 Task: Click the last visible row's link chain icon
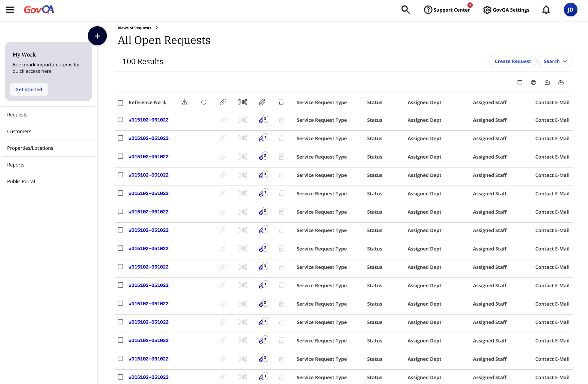tap(223, 377)
